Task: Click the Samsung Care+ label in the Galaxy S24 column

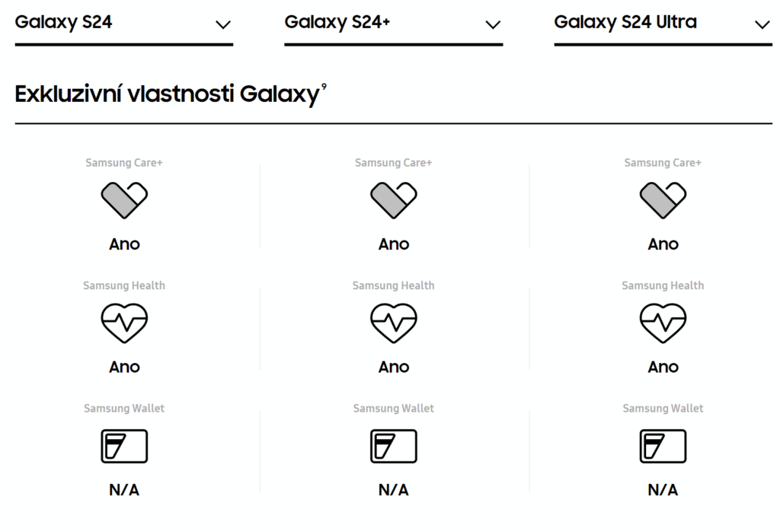Action: coord(124,163)
